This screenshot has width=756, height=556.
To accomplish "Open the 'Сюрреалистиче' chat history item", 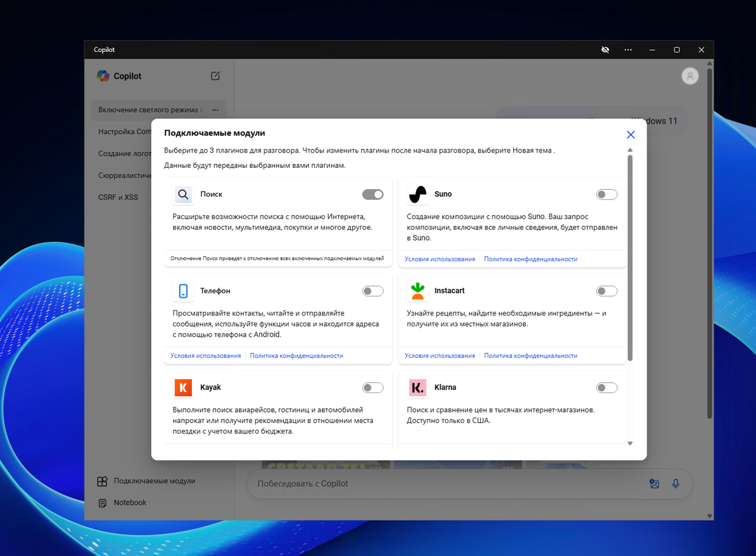I will click(x=124, y=175).
